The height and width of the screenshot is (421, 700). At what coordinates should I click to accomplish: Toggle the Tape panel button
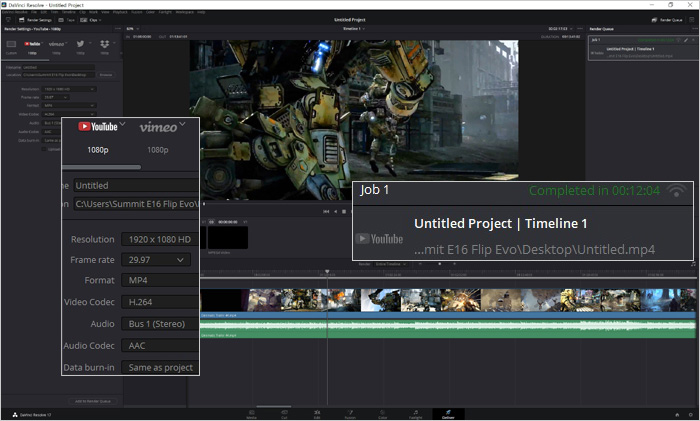point(69,19)
